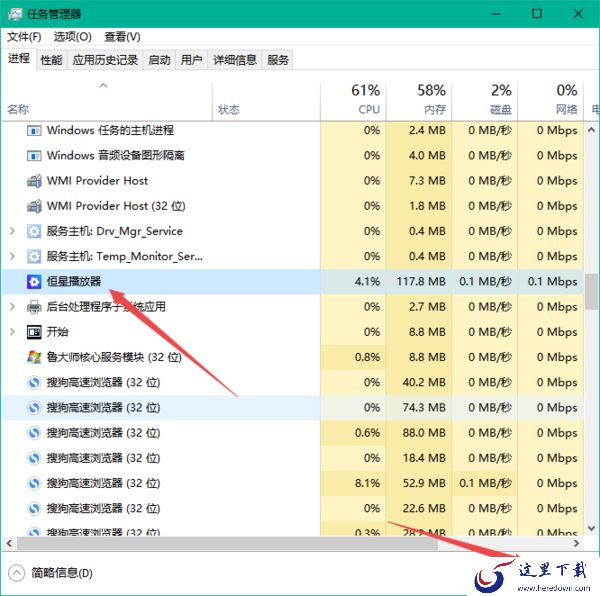The width and height of the screenshot is (600, 596).
Task: Click the Temp_Monitor_Ser service gear icon
Action: pyautogui.click(x=34, y=257)
